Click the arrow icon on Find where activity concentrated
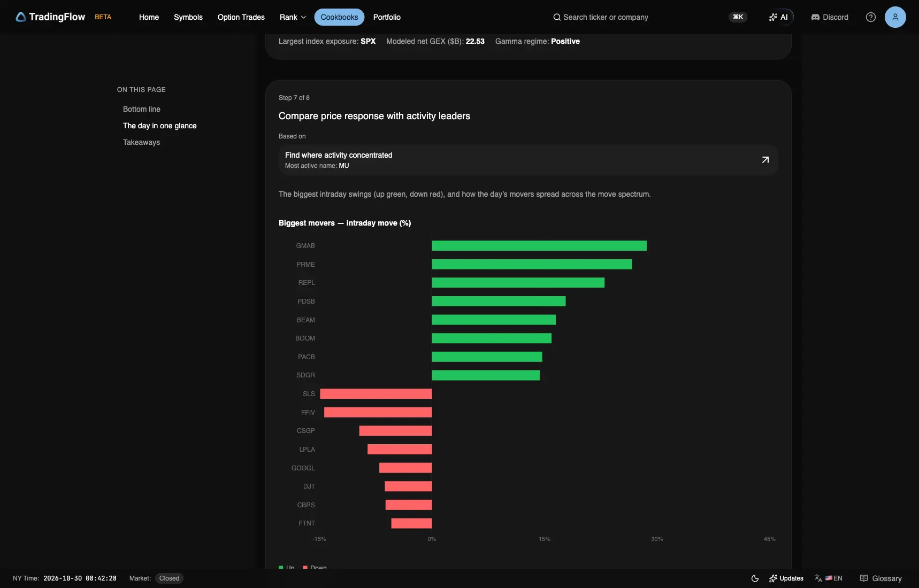The width and height of the screenshot is (919, 588). (765, 160)
